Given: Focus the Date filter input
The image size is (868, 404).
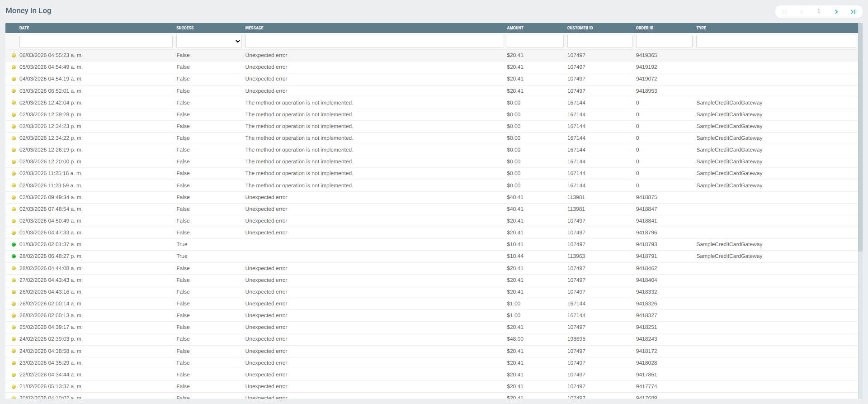Looking at the screenshot, I should coord(96,41).
